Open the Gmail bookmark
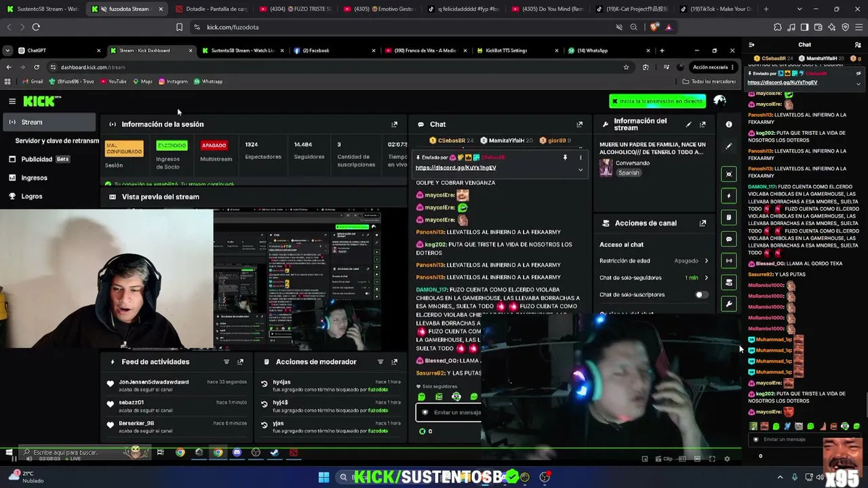868x488 pixels. 33,81
